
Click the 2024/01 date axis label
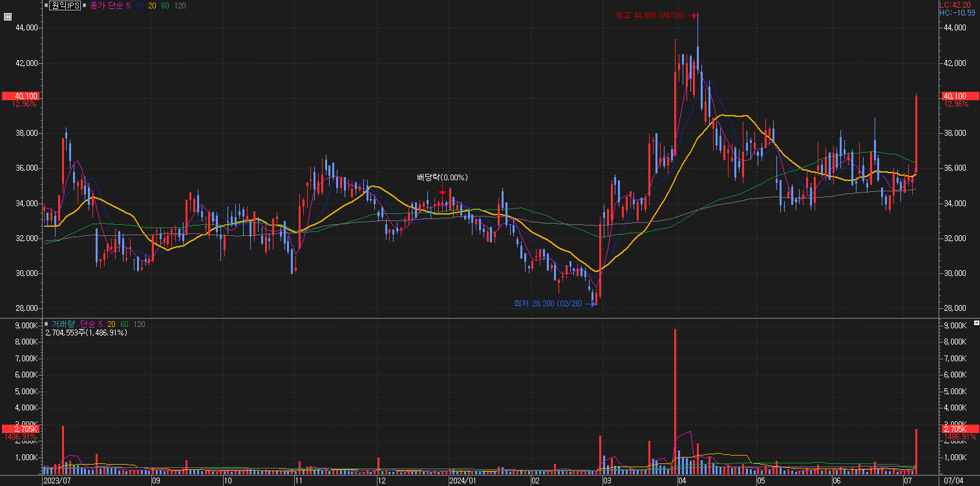coord(463,481)
